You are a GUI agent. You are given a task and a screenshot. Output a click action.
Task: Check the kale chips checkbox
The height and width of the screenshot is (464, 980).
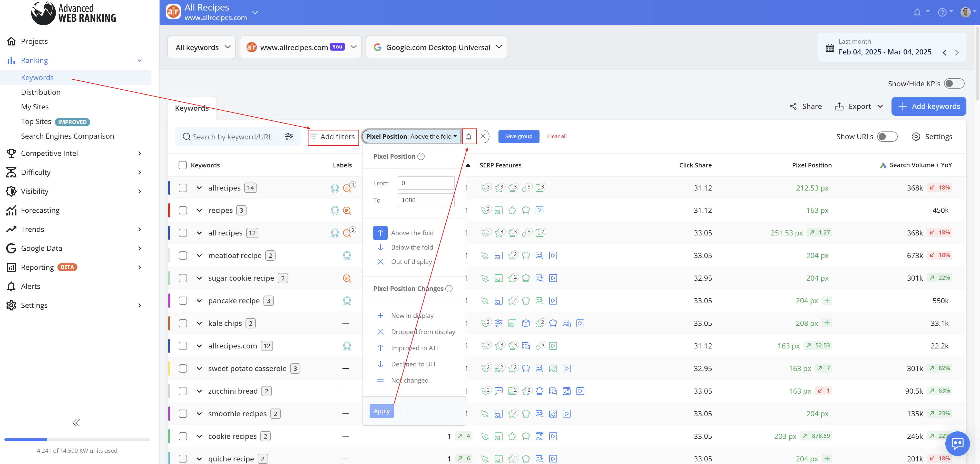coord(183,324)
